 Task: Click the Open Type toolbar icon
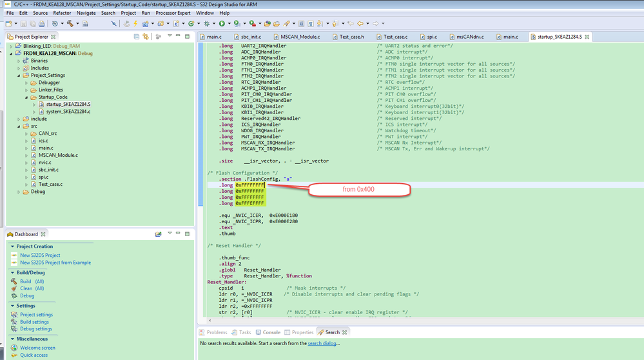tap(268, 24)
